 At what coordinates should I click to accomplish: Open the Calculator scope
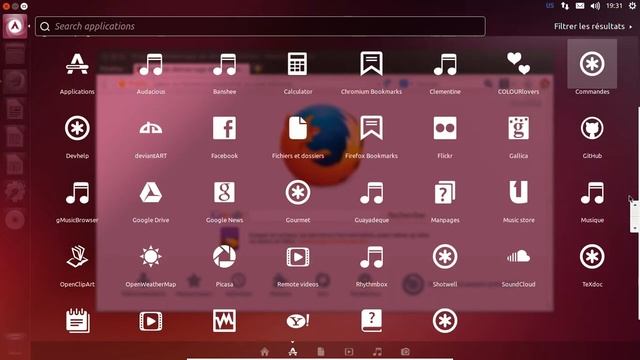298,64
